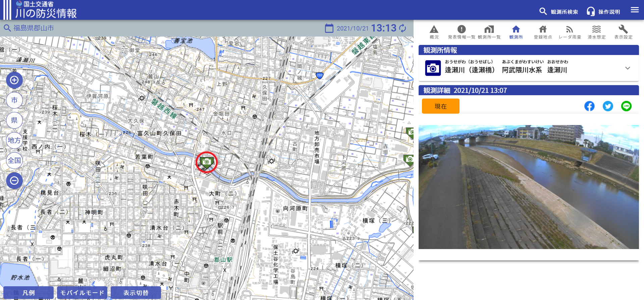Share on Twitter icon
644x300 pixels.
click(608, 106)
